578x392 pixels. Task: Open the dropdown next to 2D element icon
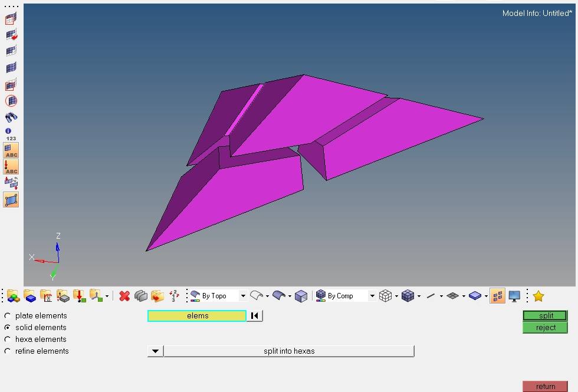(x=464, y=296)
